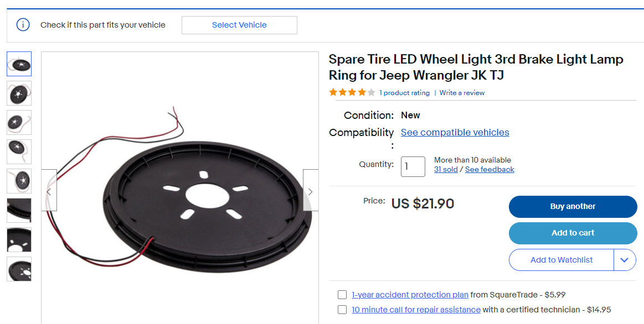Show the next product image arrow

tap(310, 191)
